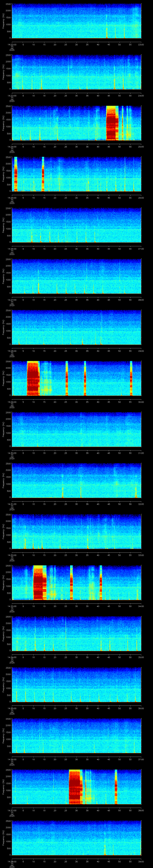Open the spectrogram panel beginning at 14:36:00
The width and height of the screenshot is (153, 868).
point(76,736)
